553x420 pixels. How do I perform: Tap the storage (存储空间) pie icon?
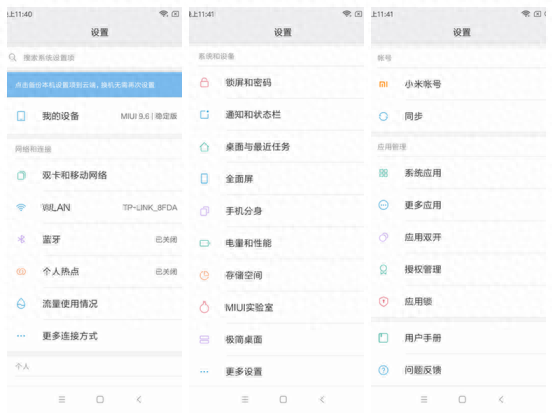coord(205,275)
